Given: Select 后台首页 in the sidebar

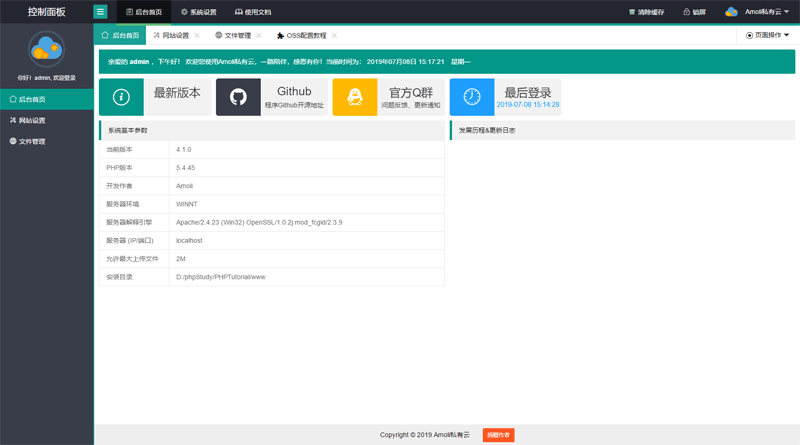Looking at the screenshot, I should (47, 99).
